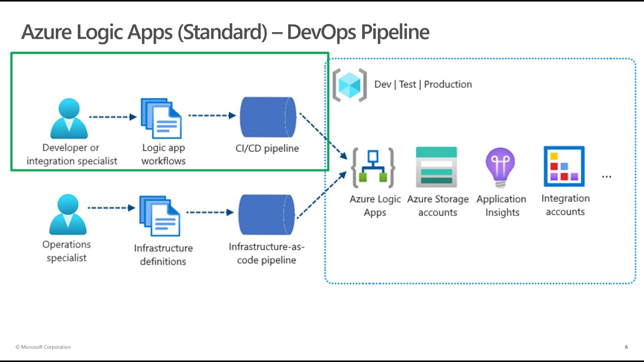Click the CI/CD pipeline cylinder icon
The width and height of the screenshot is (644, 362).
[269, 117]
